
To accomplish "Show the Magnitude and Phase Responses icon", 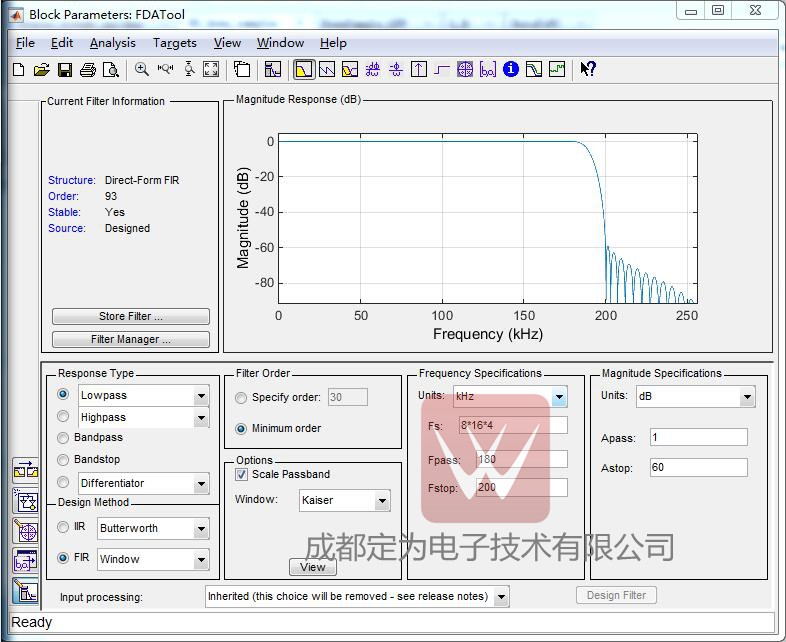I will pyautogui.click(x=350, y=69).
